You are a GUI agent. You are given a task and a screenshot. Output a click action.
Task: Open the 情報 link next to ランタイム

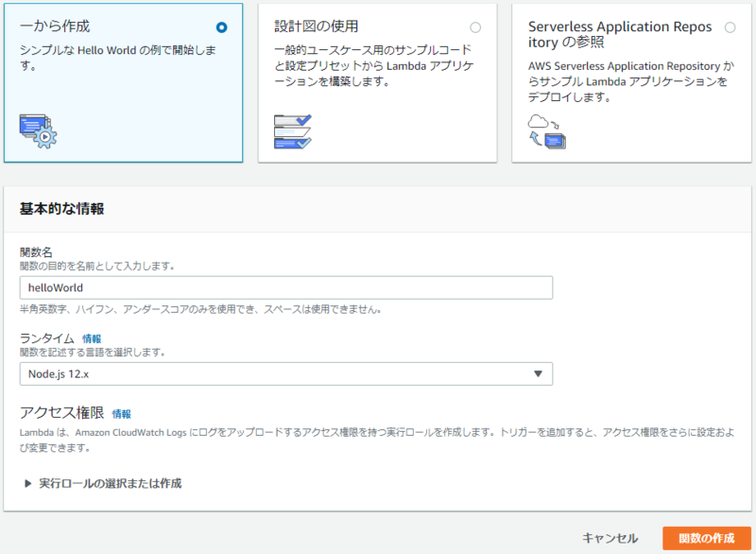coord(92,339)
